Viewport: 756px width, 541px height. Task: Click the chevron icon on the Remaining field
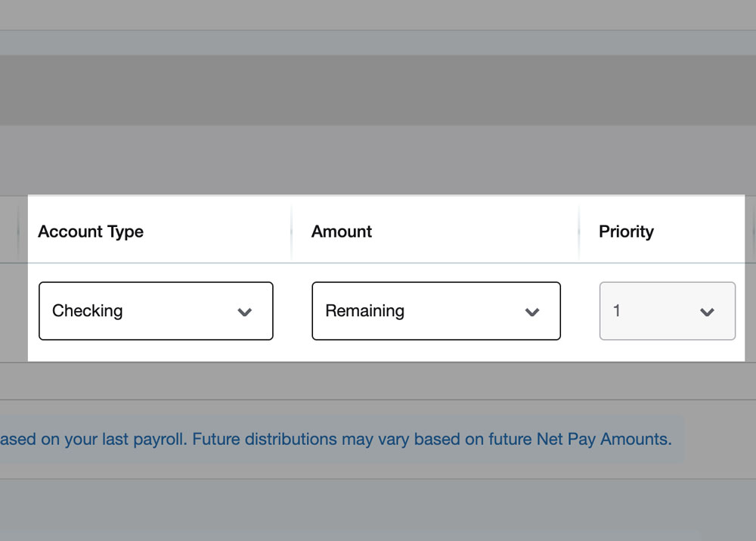coord(532,310)
